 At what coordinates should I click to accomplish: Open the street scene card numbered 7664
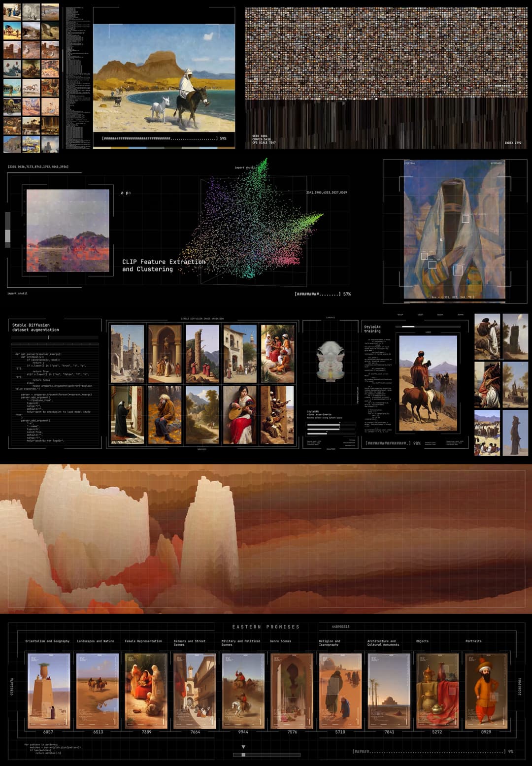tap(195, 691)
